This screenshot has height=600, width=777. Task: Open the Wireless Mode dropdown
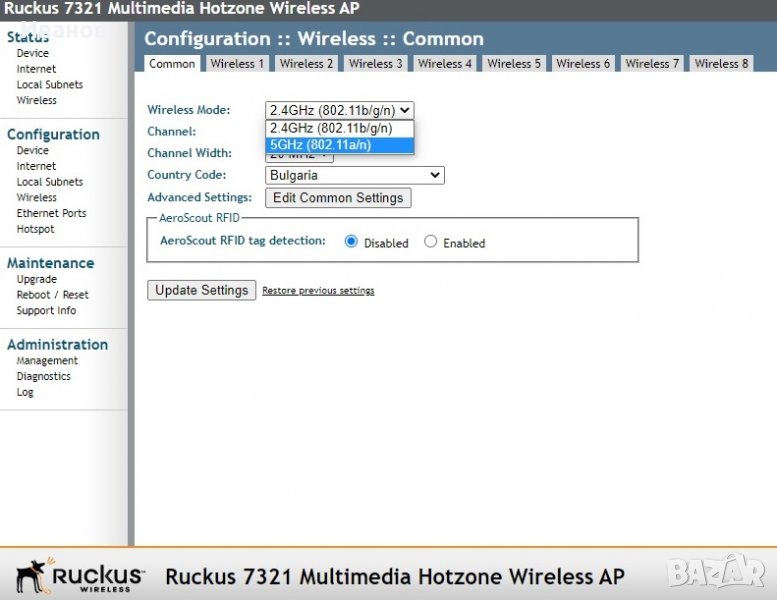click(339, 110)
